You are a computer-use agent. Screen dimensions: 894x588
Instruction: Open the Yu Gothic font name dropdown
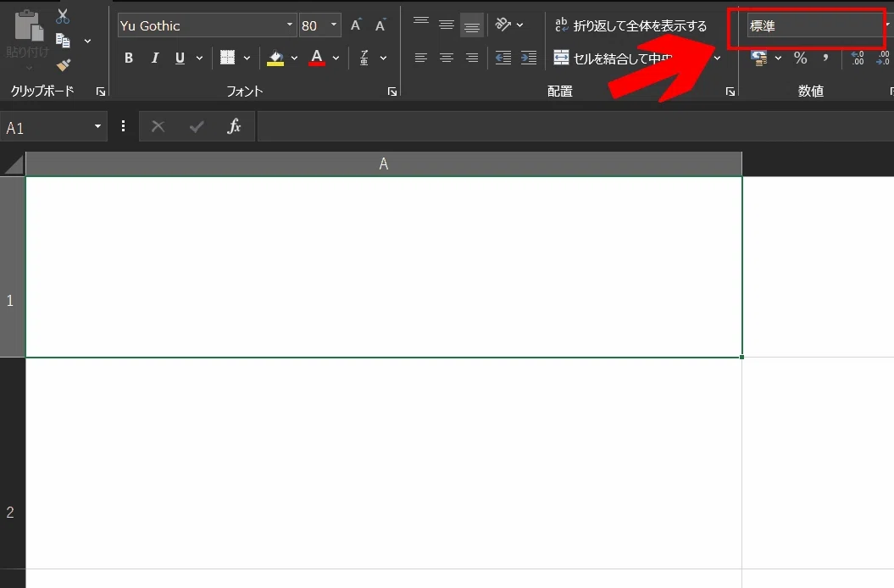click(290, 25)
